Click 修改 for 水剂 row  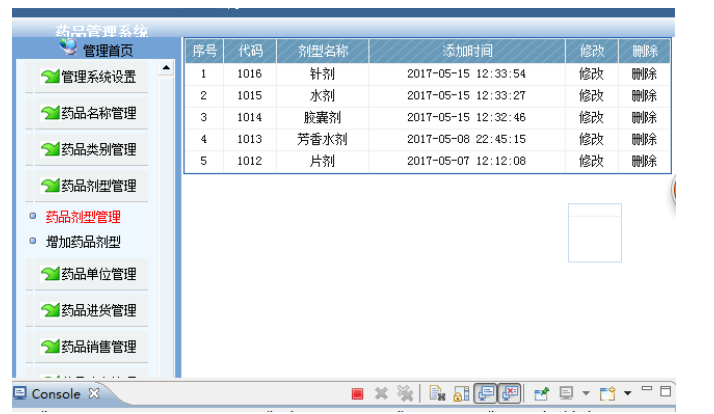pyautogui.click(x=592, y=96)
